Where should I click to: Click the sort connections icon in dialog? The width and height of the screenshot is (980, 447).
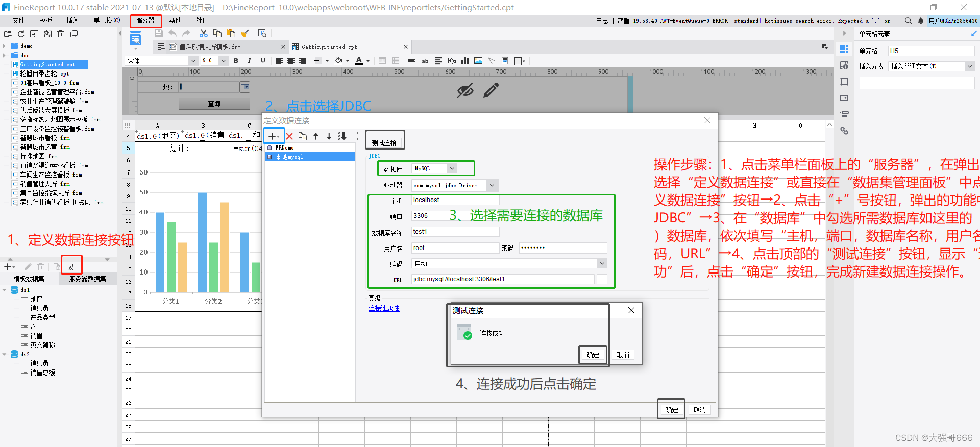(342, 136)
